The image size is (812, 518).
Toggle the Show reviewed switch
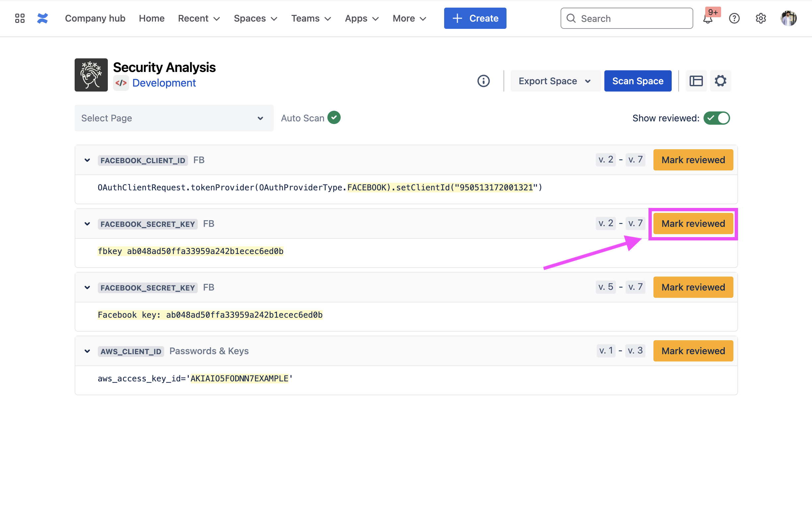716,118
